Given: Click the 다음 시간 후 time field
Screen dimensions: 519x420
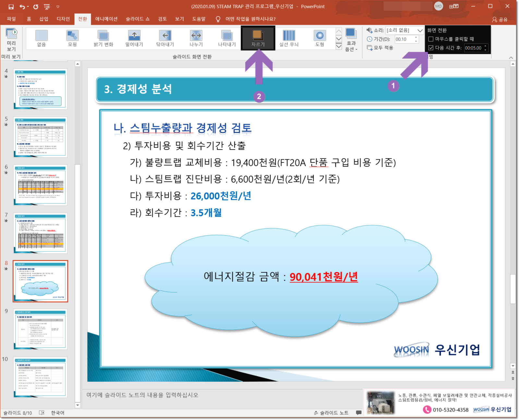Looking at the screenshot, I should click(474, 48).
